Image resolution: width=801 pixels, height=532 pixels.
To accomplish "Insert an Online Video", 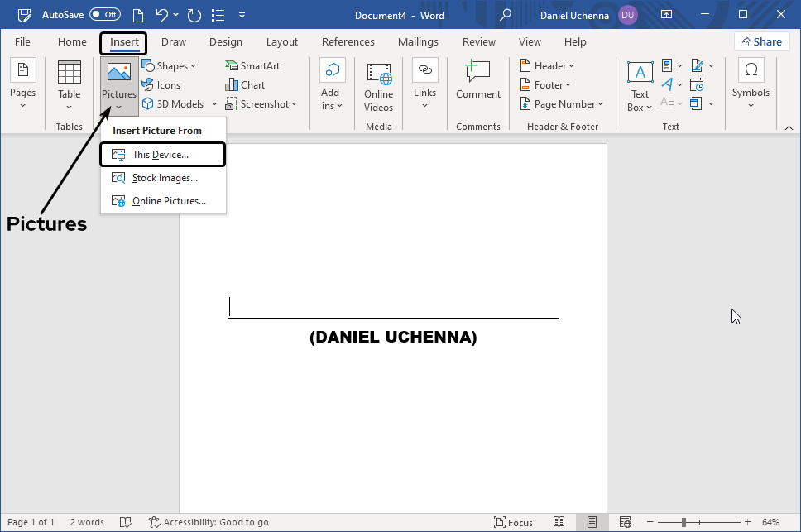I will coord(378,84).
